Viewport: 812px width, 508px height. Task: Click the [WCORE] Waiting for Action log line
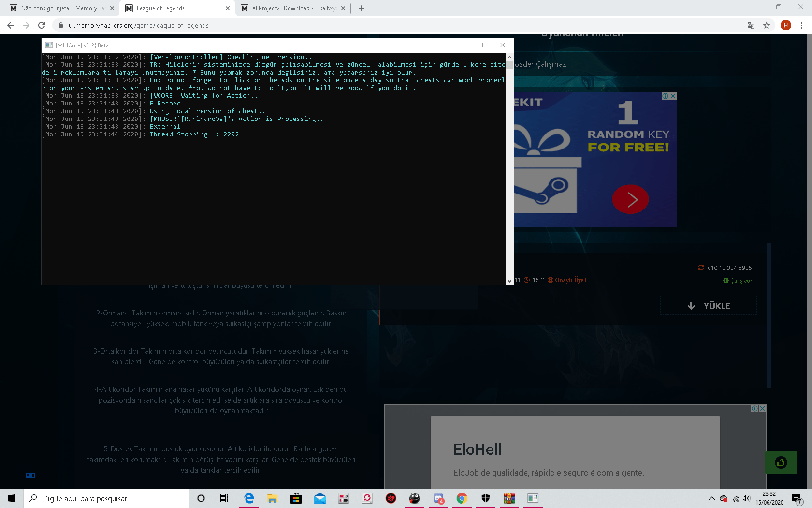(x=203, y=96)
